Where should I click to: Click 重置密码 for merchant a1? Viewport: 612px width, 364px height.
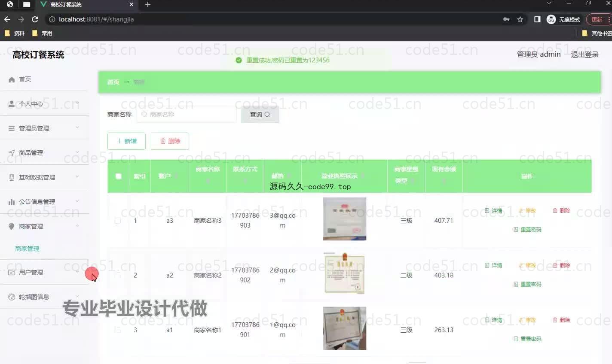point(527,339)
